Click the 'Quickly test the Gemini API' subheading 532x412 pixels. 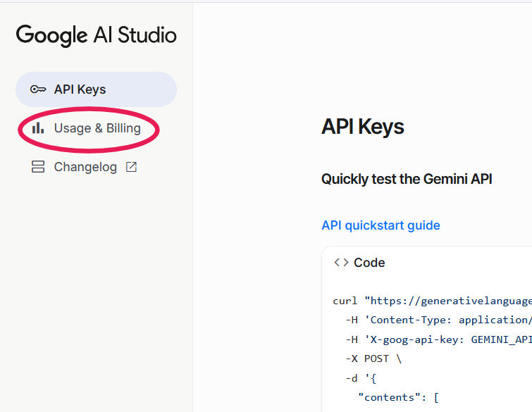(407, 179)
